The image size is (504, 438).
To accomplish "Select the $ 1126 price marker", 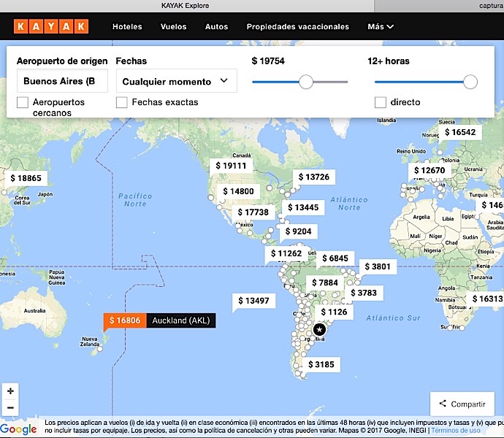I will [334, 312].
